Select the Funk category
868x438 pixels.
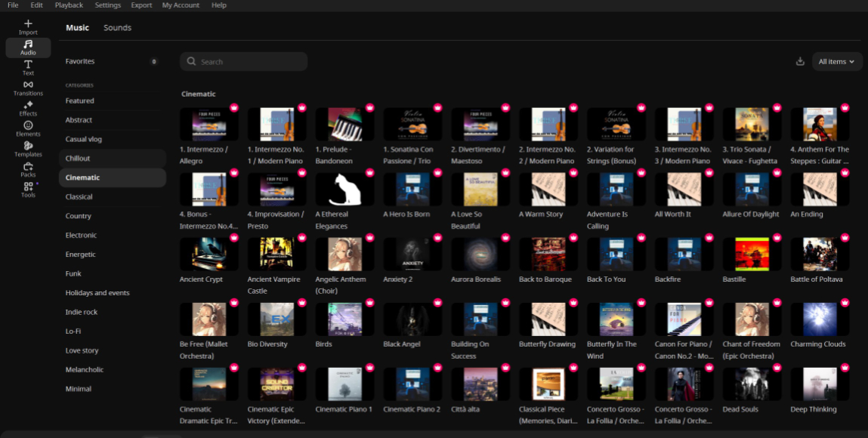tap(113, 273)
